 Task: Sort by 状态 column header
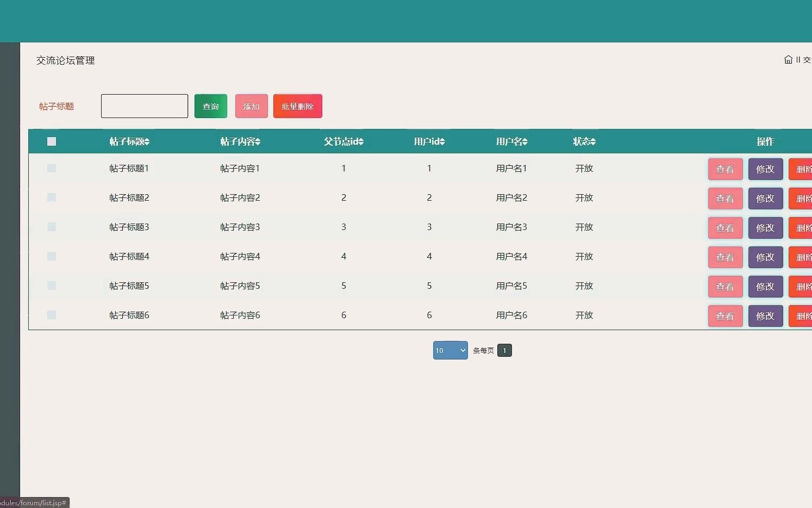tap(584, 141)
